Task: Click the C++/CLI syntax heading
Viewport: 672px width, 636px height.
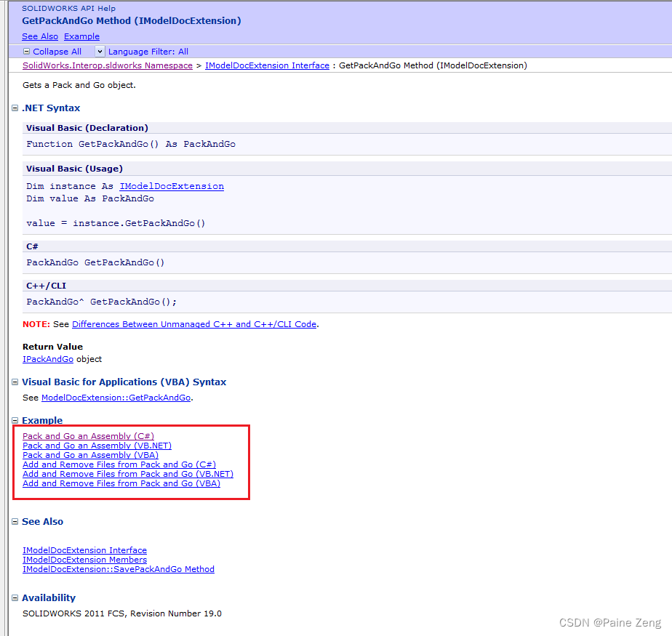Action: [46, 286]
